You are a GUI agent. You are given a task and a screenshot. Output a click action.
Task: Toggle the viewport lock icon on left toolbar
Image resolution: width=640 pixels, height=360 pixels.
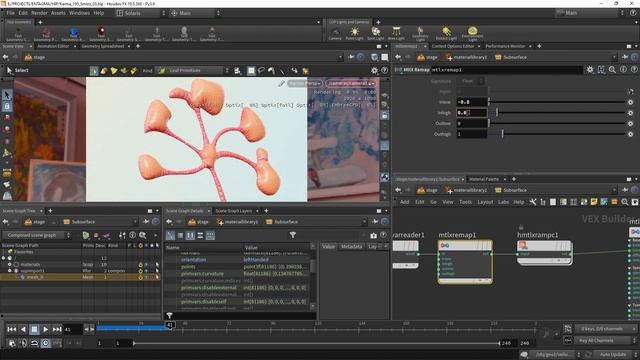pos(7,106)
